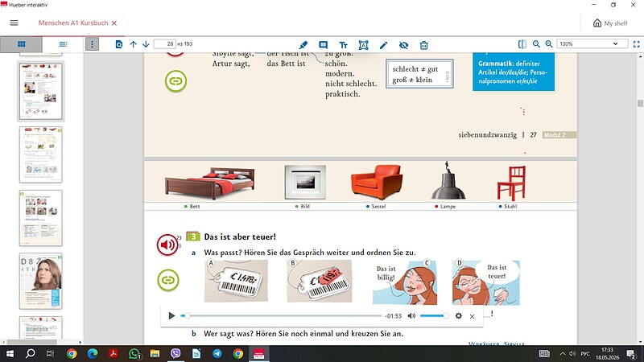Go to next page arrow

tap(146, 44)
